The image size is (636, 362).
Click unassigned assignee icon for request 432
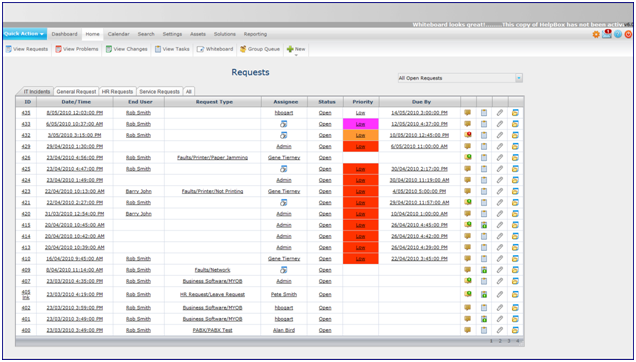point(284,135)
